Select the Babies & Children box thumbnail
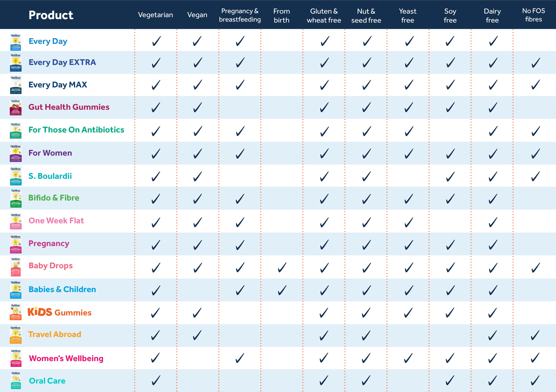 (16, 290)
